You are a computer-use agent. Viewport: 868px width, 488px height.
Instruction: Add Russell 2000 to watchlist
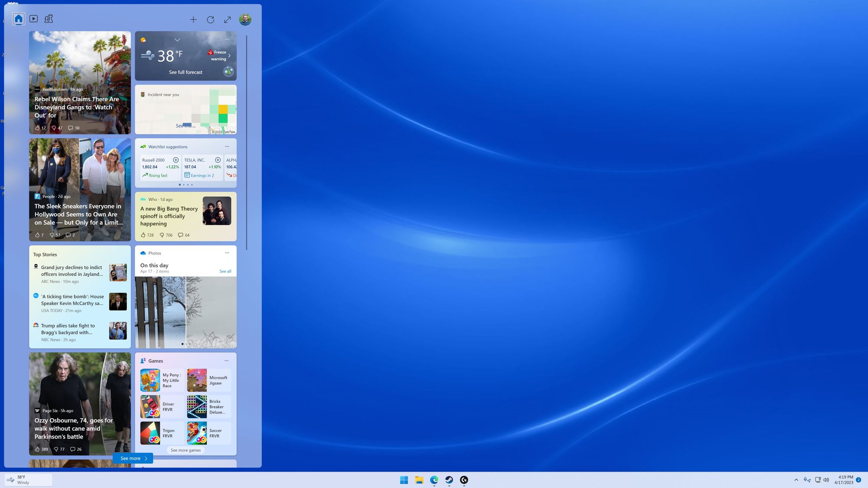click(x=176, y=160)
